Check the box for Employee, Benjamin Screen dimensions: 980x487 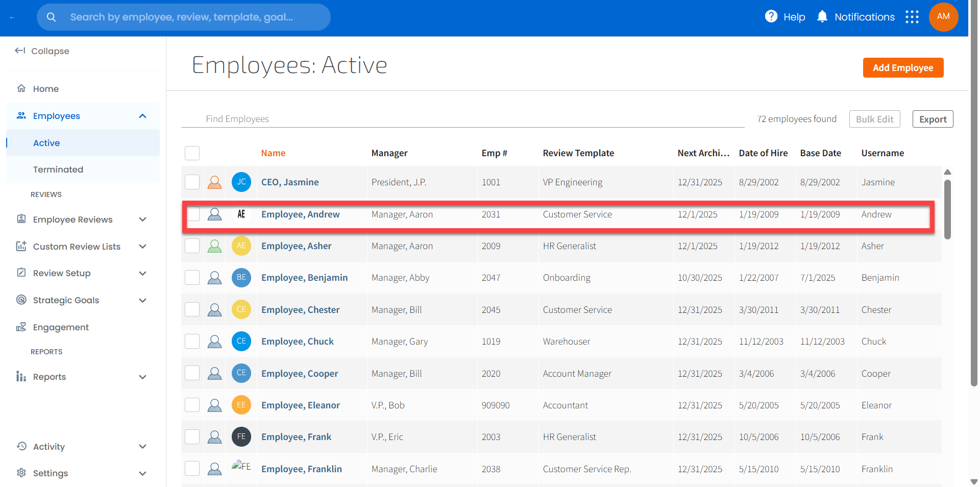coord(192,278)
